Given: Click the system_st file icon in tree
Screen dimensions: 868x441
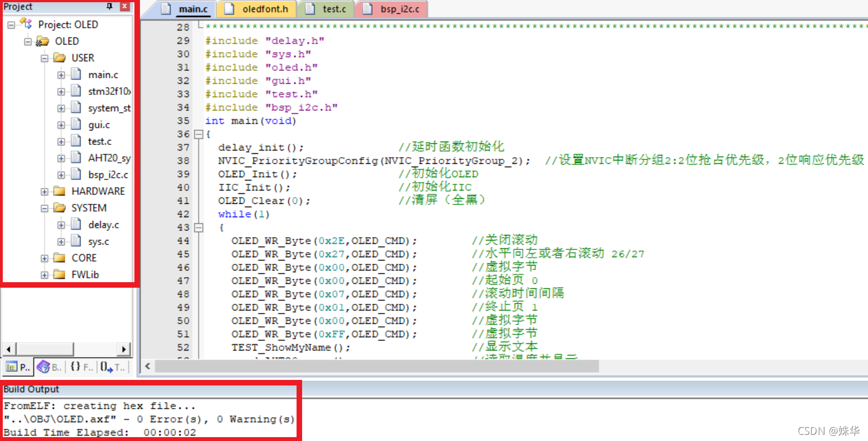Looking at the screenshot, I should 76,108.
